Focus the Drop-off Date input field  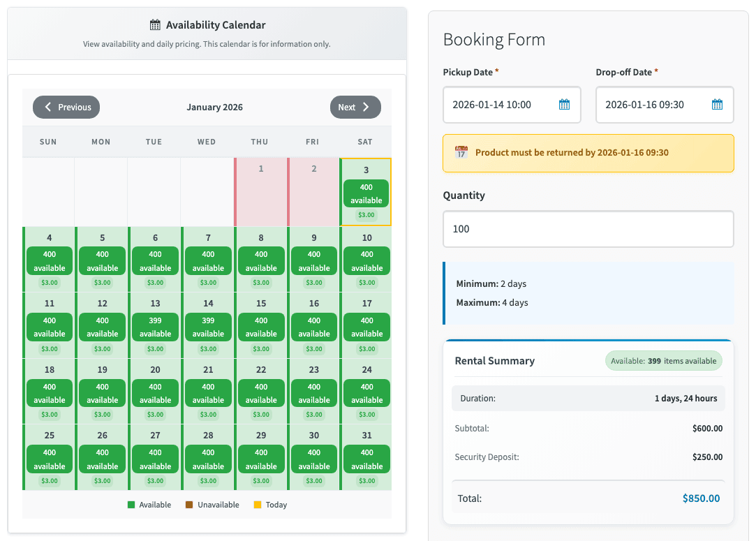pos(653,105)
